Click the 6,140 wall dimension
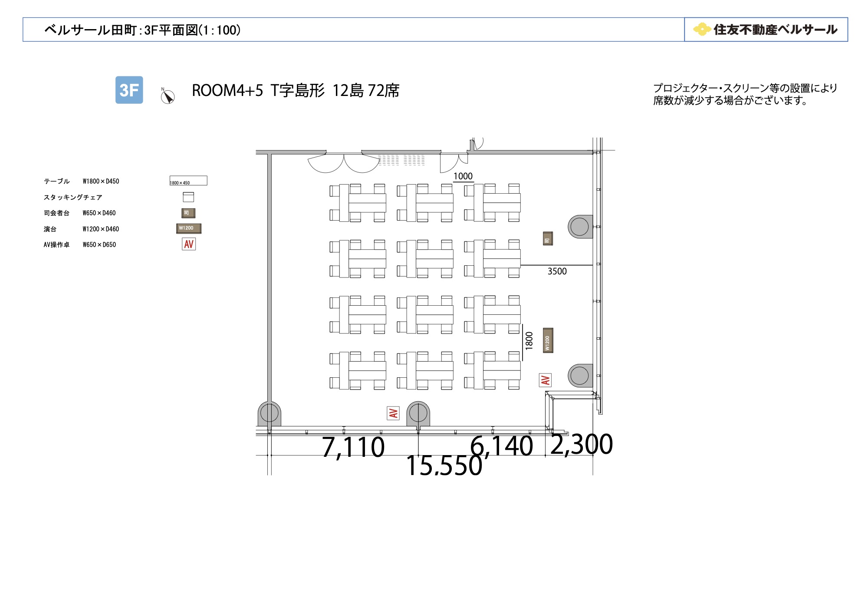Screen dimensions: 868x614 502,446
